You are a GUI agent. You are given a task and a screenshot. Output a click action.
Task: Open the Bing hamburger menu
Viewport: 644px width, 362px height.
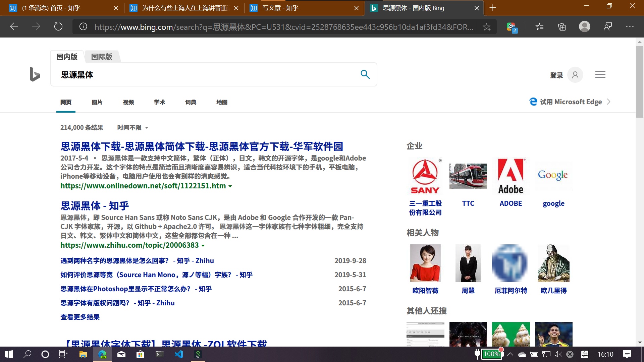600,74
